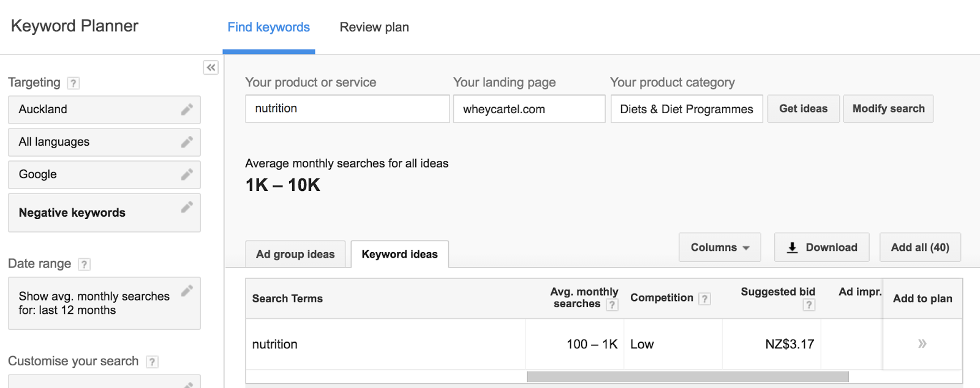
Task: Click the pencil icon beside Auckland
Action: 187,110
